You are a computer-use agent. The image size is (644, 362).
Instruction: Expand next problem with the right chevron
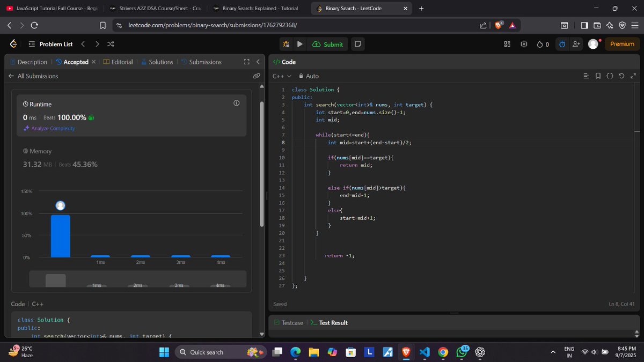tap(97, 44)
